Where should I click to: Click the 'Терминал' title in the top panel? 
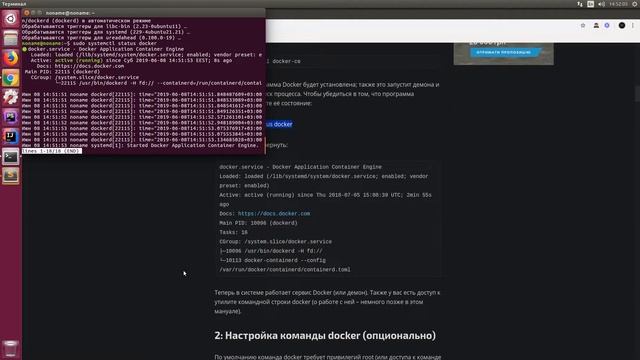[x=14, y=4]
